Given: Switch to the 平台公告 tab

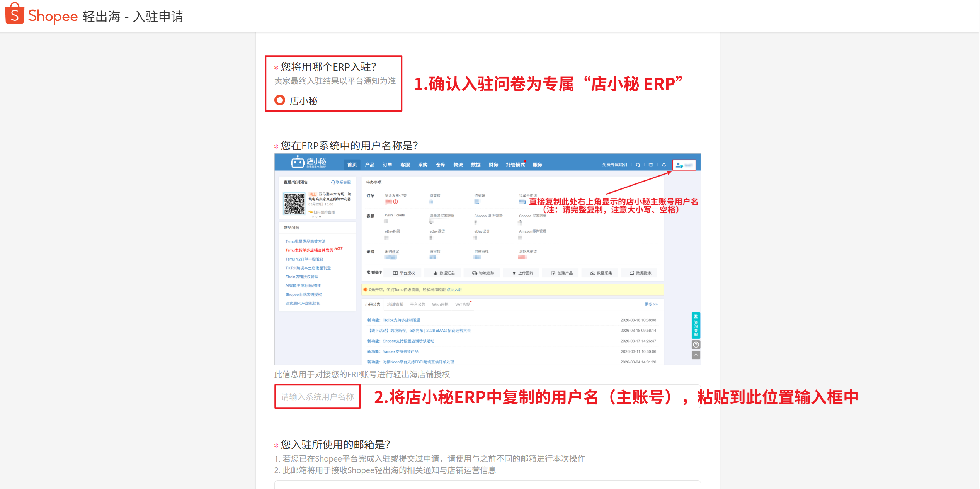Looking at the screenshot, I should pos(417,305).
